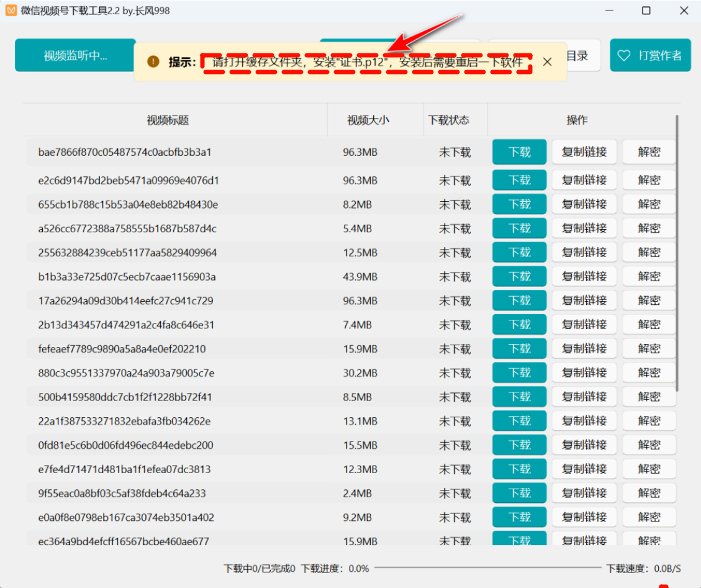The height and width of the screenshot is (588, 701).
Task: Click the warning icon in the 提示 banner
Action: tap(153, 61)
